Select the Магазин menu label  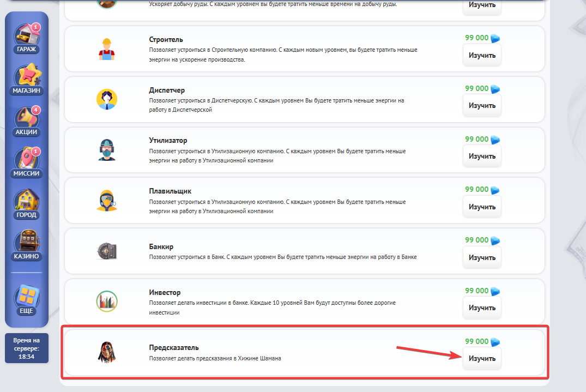pyautogui.click(x=27, y=91)
